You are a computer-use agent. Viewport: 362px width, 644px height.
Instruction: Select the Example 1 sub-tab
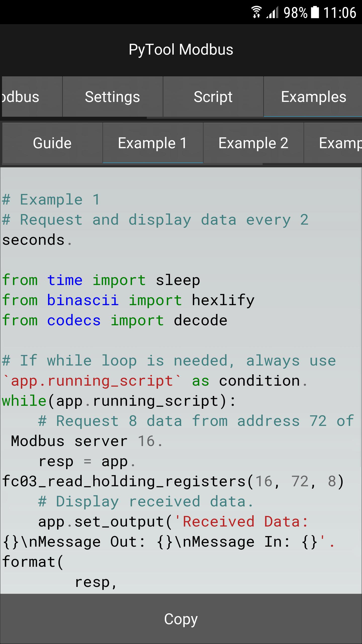click(x=153, y=143)
